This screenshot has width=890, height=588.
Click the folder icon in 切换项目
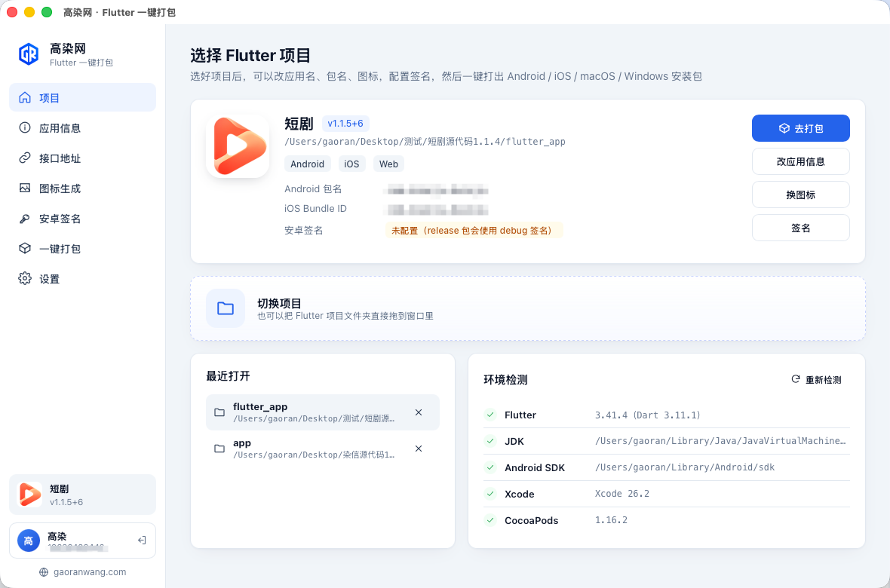(226, 309)
